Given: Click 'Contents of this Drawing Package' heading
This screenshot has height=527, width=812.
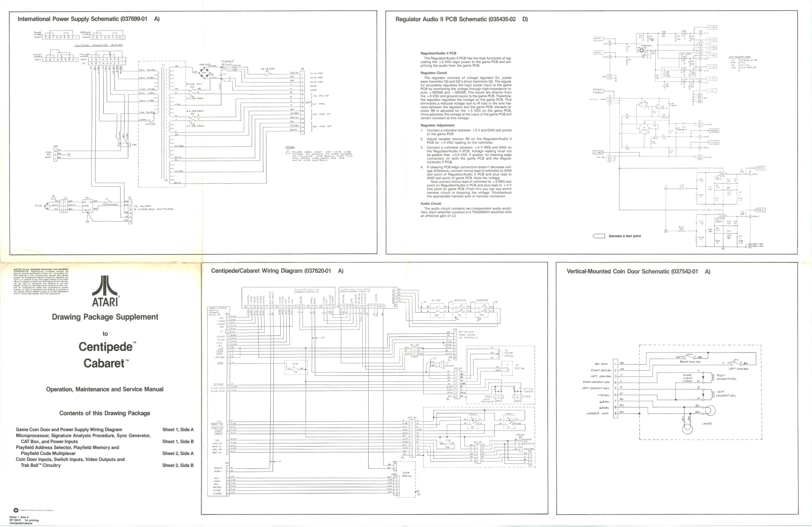Looking at the screenshot, I should pyautogui.click(x=105, y=413).
